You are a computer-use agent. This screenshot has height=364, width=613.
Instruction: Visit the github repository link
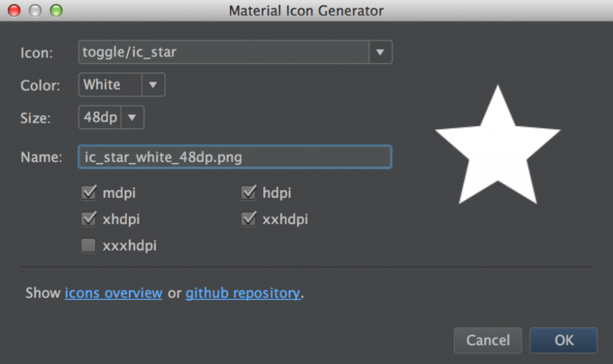(x=242, y=293)
